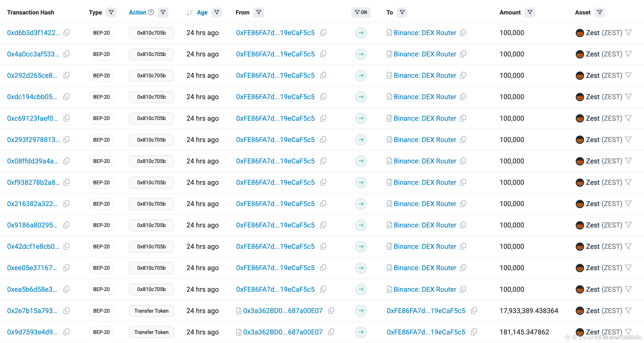This screenshot has width=644, height=343.
Task: Copy transaction hash 0x292d265ce8...
Action: 66,75
